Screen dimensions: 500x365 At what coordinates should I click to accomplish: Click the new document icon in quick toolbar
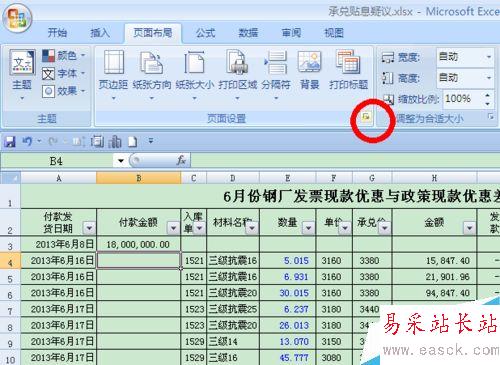tap(133, 142)
